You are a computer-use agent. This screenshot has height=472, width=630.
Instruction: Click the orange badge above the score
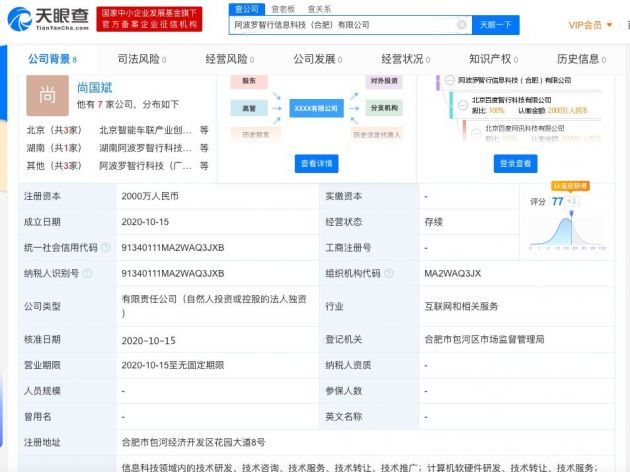click(x=571, y=186)
